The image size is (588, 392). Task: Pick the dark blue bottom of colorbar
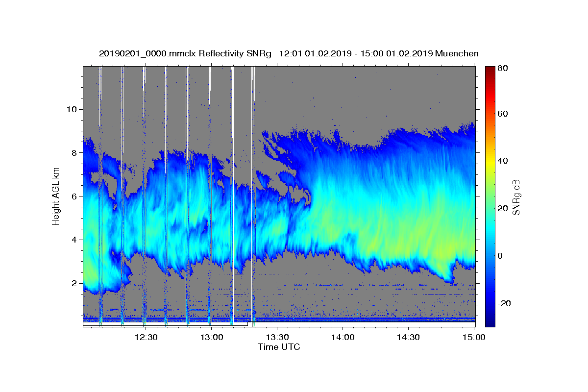point(490,322)
